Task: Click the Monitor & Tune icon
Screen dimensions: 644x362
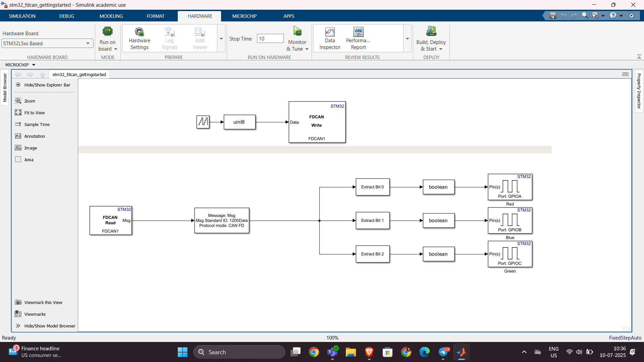Action: (297, 32)
